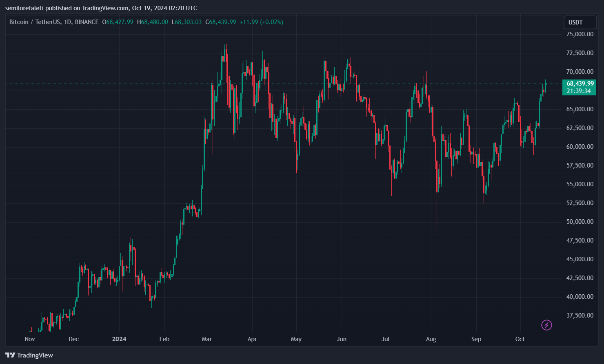Open the USDT currency selector
This screenshot has width=604, height=364.
click(x=580, y=22)
